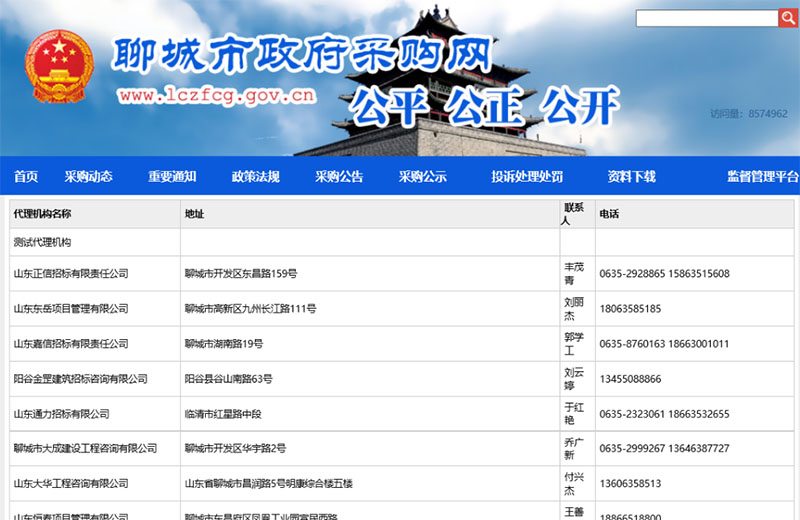
Task: Select 政策法规 in navigation bar
Action: [256, 177]
